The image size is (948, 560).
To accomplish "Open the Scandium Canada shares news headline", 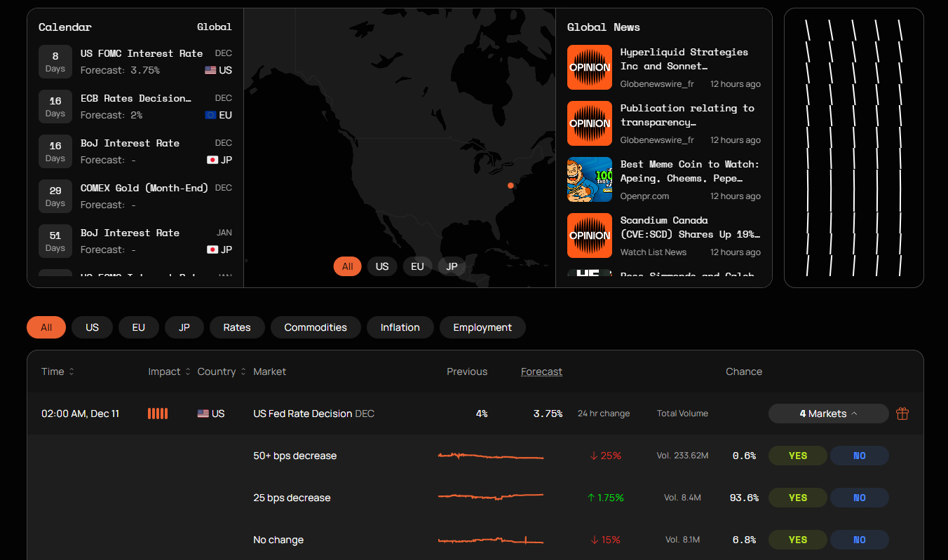I will pos(690,227).
